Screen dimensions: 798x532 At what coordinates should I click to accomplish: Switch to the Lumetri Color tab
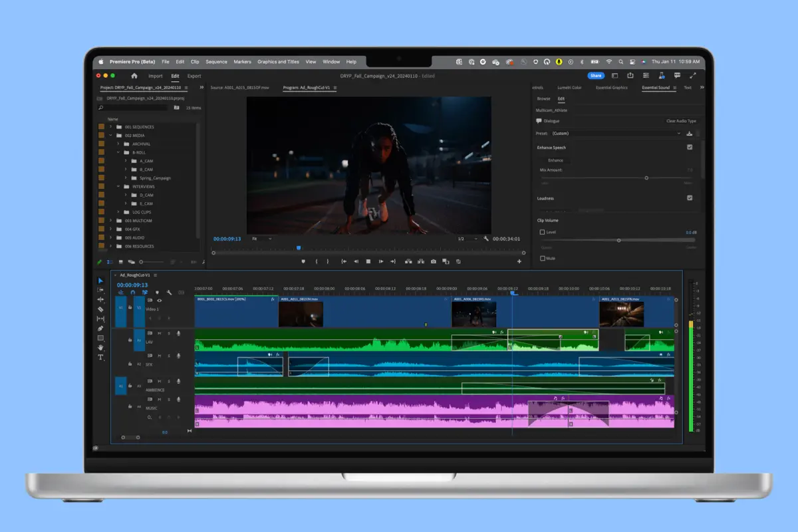(x=569, y=88)
